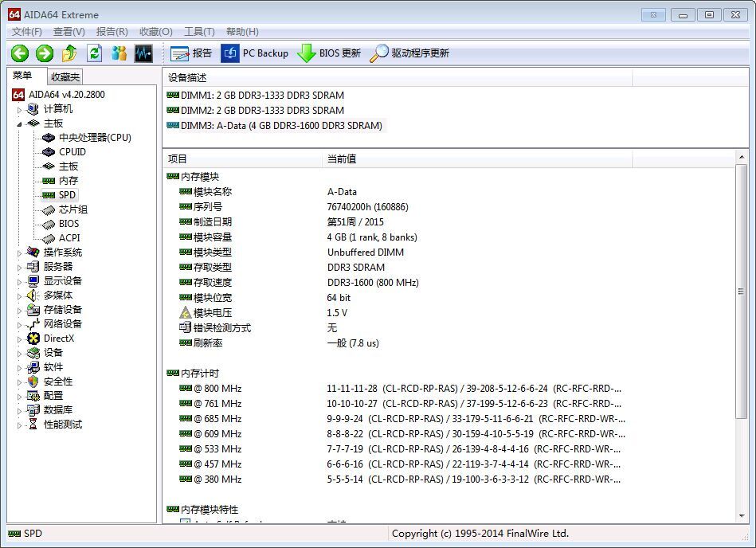Select DIMM1: 2 GB DDR3-1333 row

coord(255,96)
